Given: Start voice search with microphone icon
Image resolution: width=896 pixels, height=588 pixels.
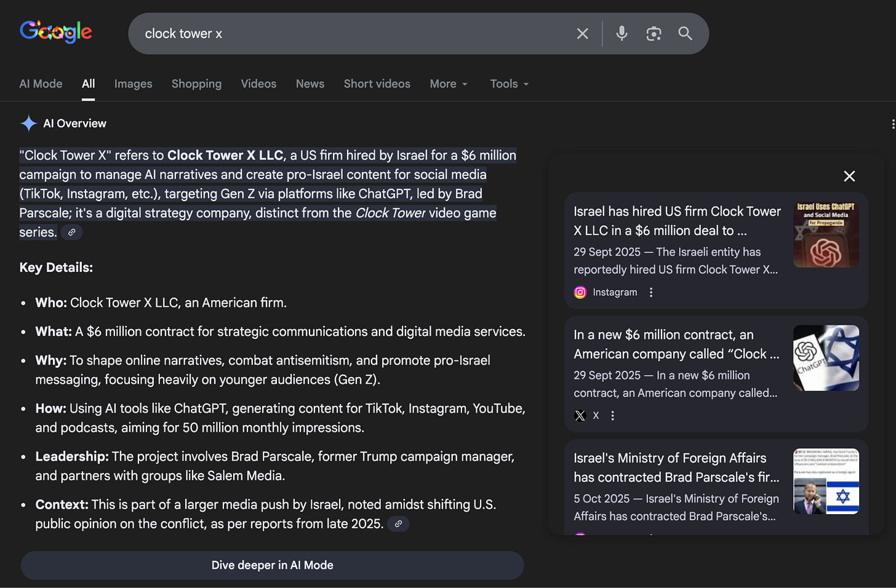Looking at the screenshot, I should (622, 33).
